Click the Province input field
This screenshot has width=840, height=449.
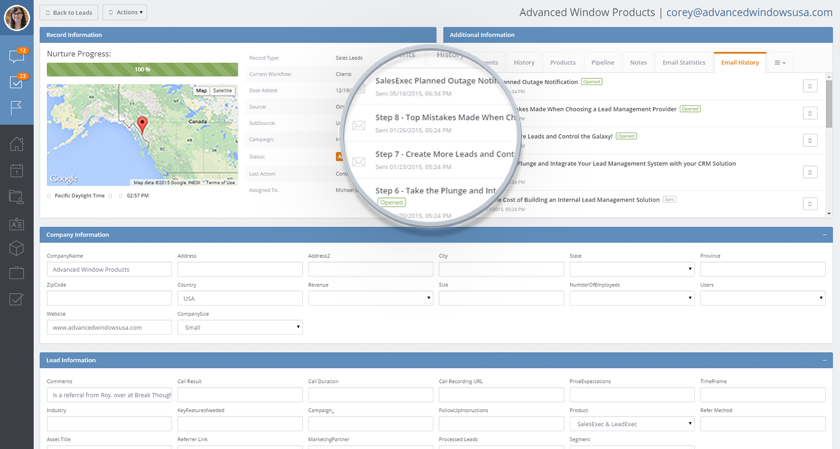coord(763,269)
